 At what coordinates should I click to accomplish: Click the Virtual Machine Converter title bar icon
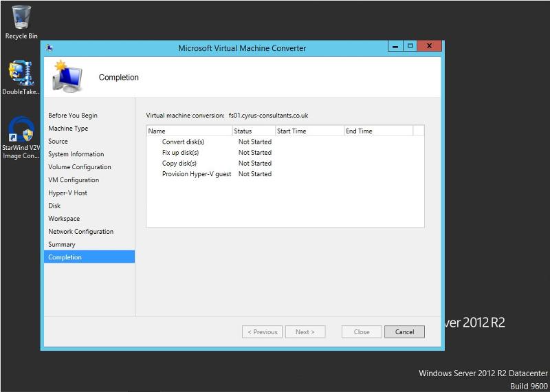point(49,47)
